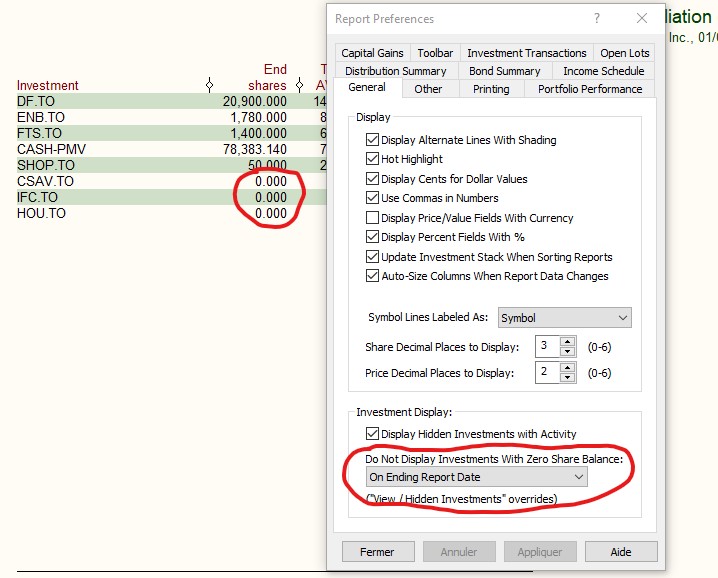Close the Report Preferences dialog
This screenshot has height=578, width=718.
click(642, 18)
